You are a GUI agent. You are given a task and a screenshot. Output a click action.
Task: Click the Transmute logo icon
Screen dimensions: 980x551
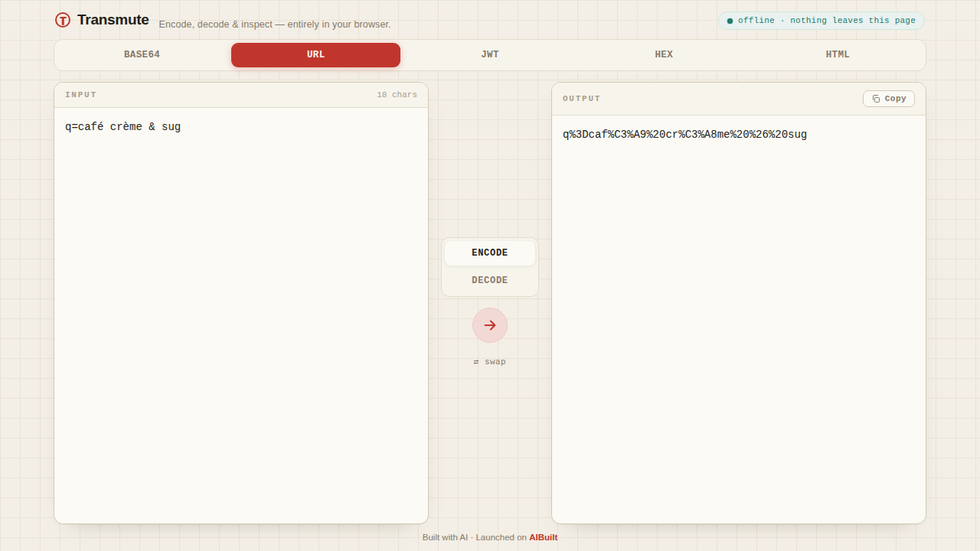tap(63, 20)
